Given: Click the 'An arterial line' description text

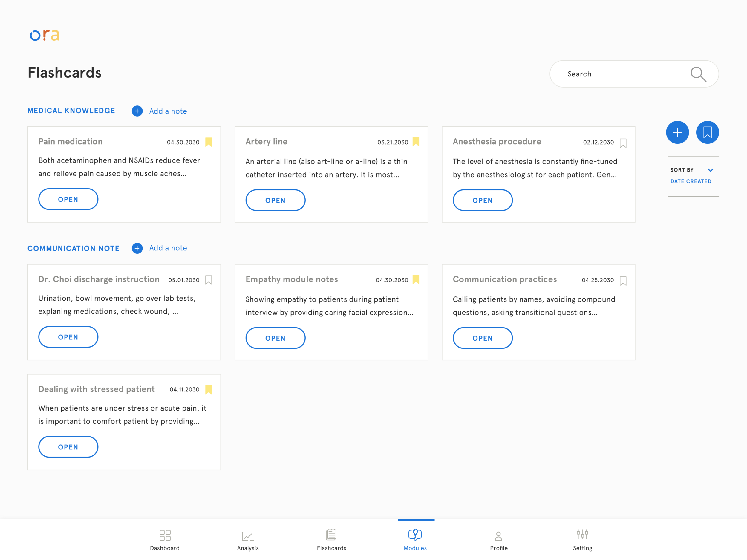Looking at the screenshot, I should coord(326,168).
